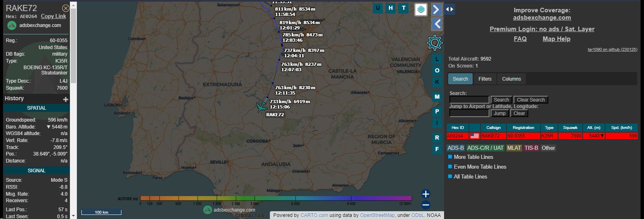Open Premium Login link
The image size is (644, 219).
[x=542, y=29]
